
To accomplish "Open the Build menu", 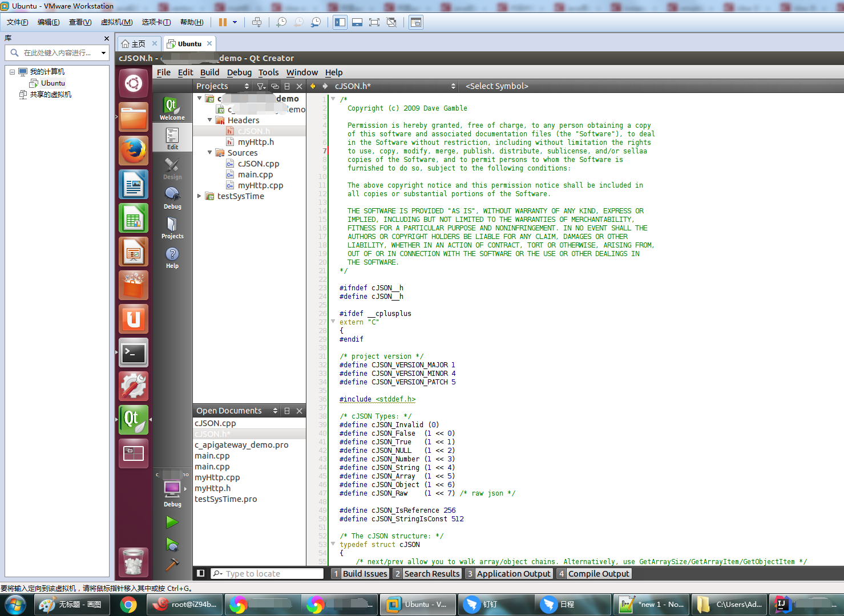I will pyautogui.click(x=209, y=72).
